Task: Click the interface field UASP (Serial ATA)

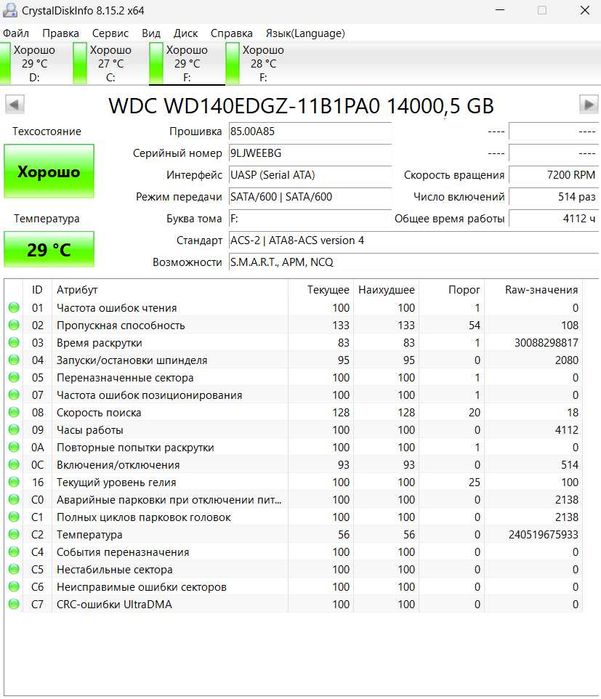Action: 310,175
